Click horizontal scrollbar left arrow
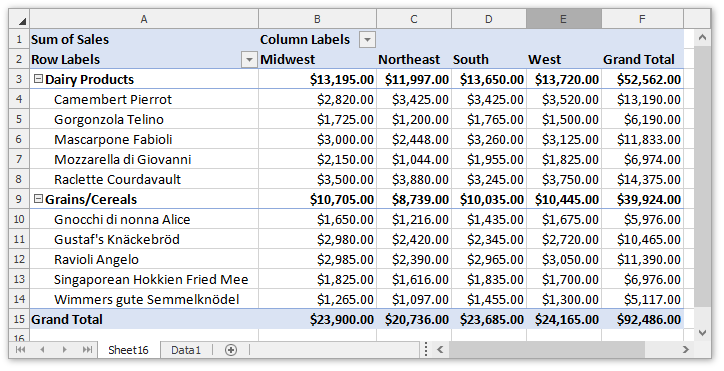The image size is (724, 371). (440, 350)
